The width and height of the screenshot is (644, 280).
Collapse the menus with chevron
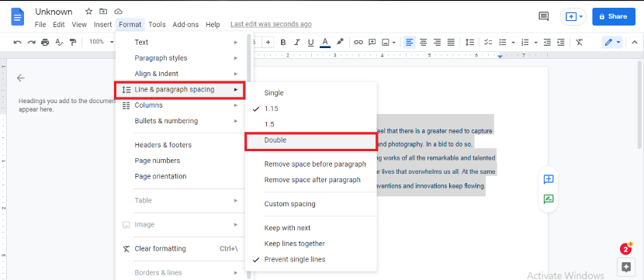point(635,42)
